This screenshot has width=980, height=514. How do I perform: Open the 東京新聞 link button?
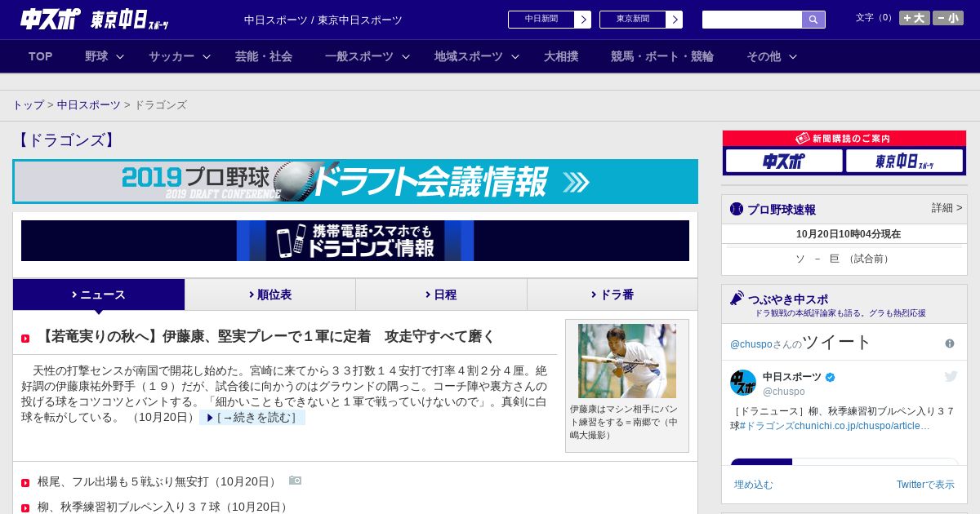[x=641, y=20]
